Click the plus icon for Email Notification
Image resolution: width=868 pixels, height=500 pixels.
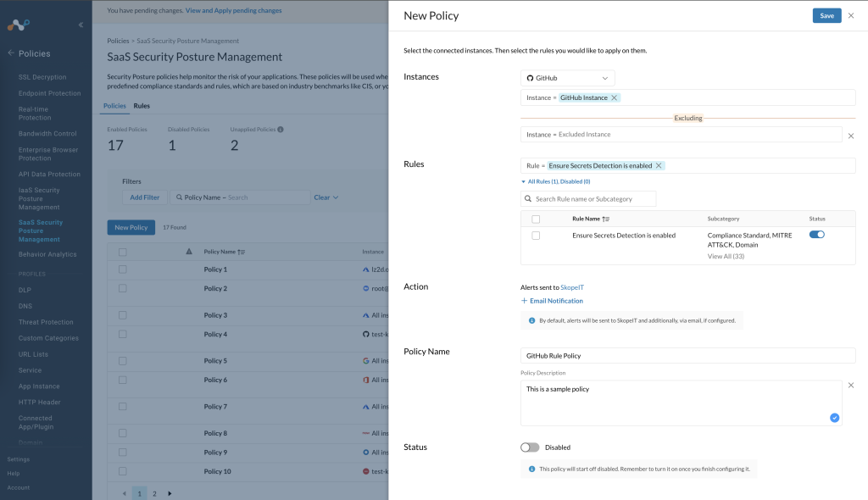click(524, 301)
